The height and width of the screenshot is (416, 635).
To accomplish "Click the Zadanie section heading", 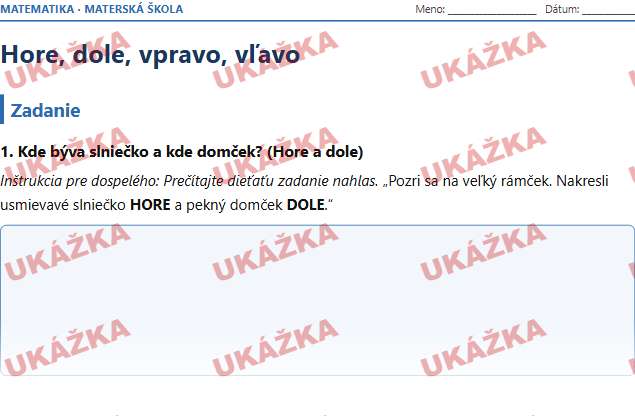I will [x=45, y=110].
